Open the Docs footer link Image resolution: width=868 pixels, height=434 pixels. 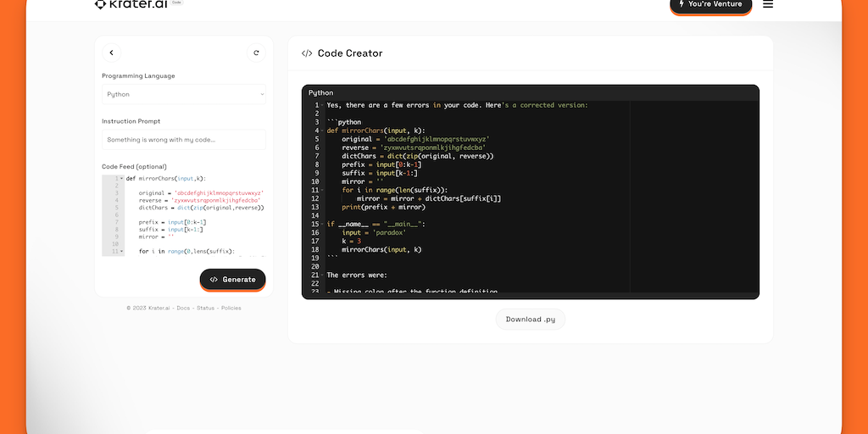[x=183, y=308]
